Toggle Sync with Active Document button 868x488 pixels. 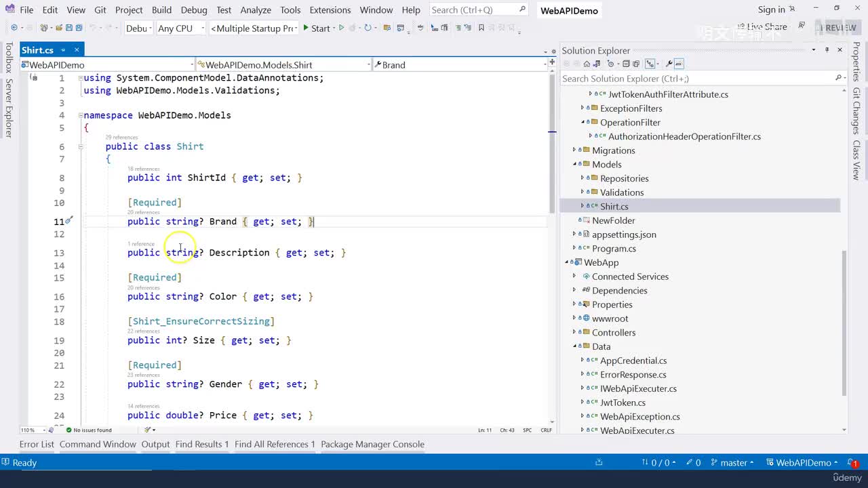tap(650, 64)
